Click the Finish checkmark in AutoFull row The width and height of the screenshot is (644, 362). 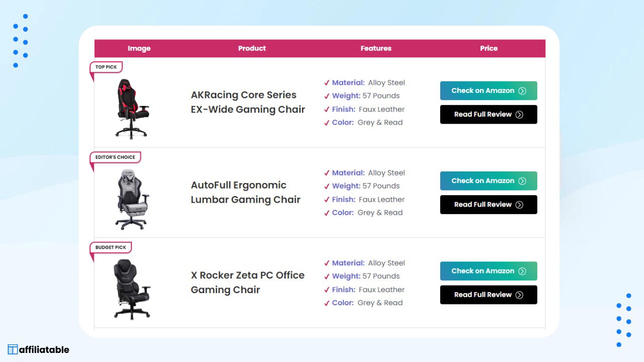pyautogui.click(x=327, y=200)
